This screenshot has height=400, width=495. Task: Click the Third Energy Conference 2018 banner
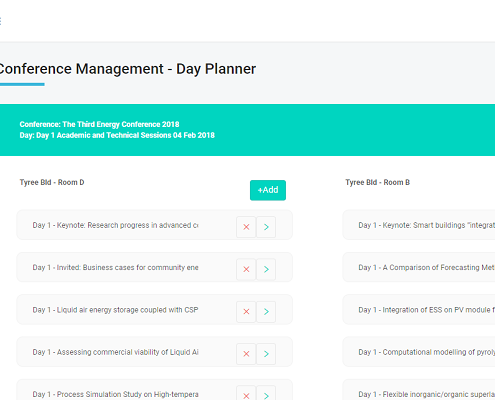click(247, 130)
